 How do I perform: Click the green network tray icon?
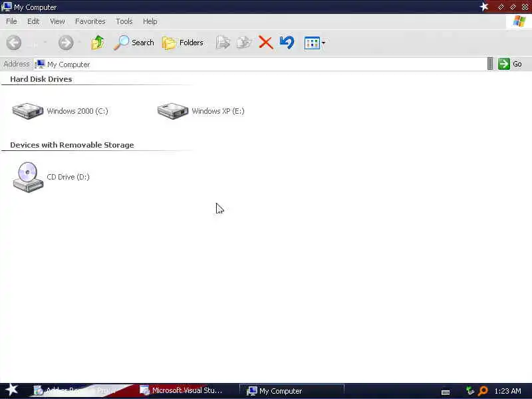(470, 391)
